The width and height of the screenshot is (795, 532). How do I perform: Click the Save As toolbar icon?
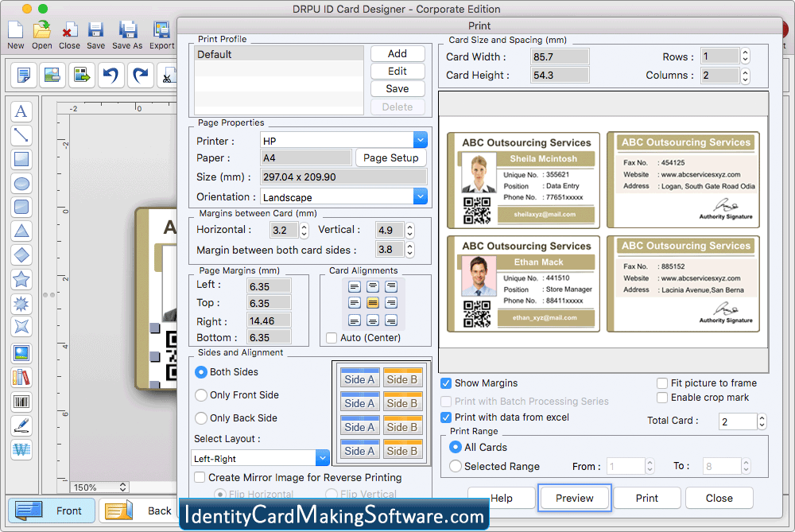click(x=127, y=35)
